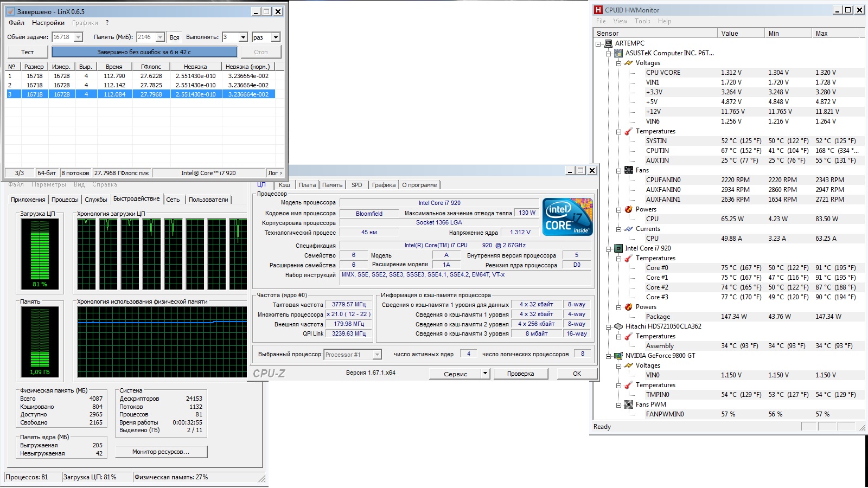Click the LinX title bar icon
The height and width of the screenshot is (488, 868).
tap(10, 11)
